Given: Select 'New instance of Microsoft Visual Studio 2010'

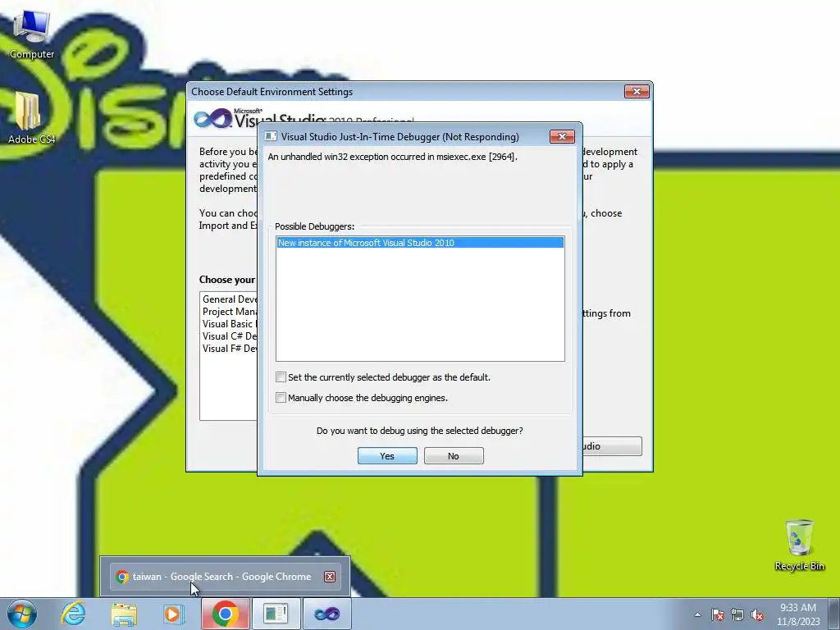Looking at the screenshot, I should [x=420, y=243].
